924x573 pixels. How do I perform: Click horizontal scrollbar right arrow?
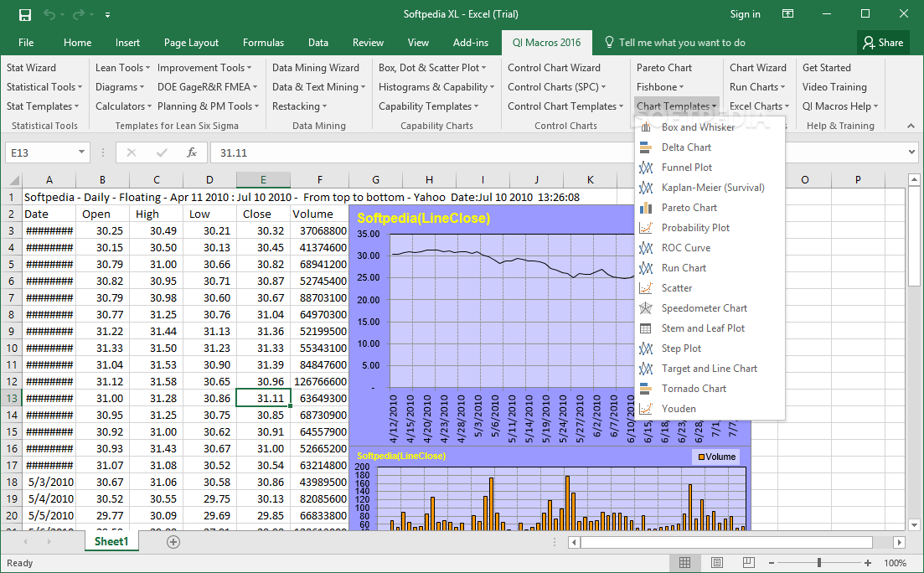(x=899, y=542)
